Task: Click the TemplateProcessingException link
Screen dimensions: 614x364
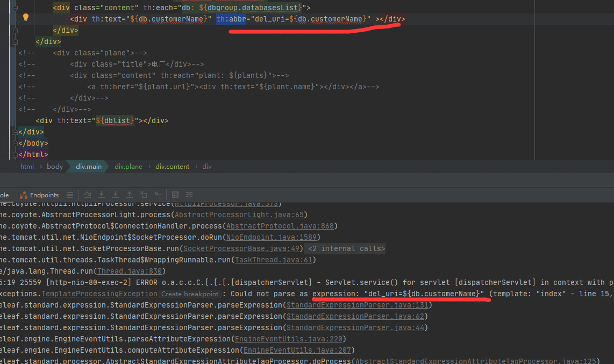Action: coord(99,294)
